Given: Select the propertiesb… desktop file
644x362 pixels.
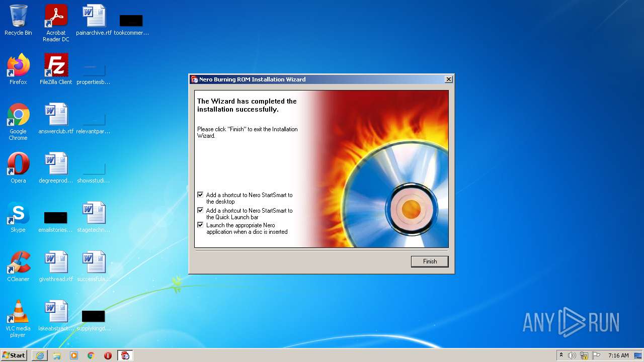Looking at the screenshot, I should click(x=94, y=72).
